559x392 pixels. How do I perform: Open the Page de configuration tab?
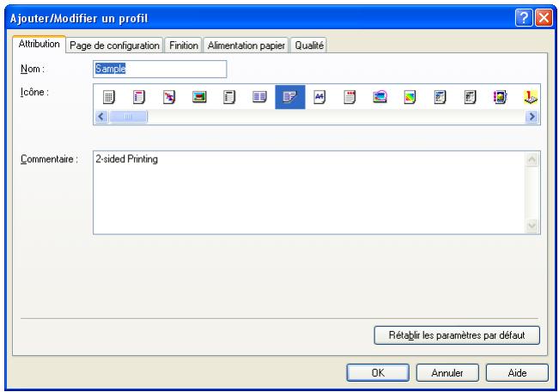(x=114, y=45)
